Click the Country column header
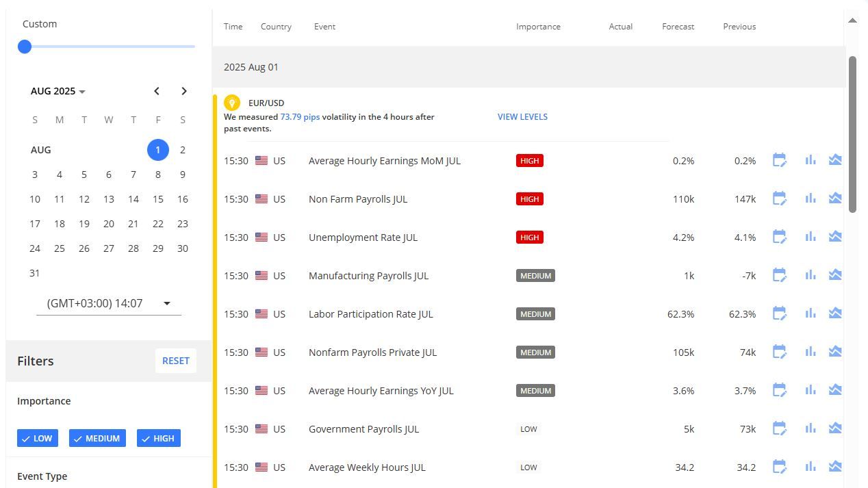This screenshot has height=488, width=868. tap(276, 26)
